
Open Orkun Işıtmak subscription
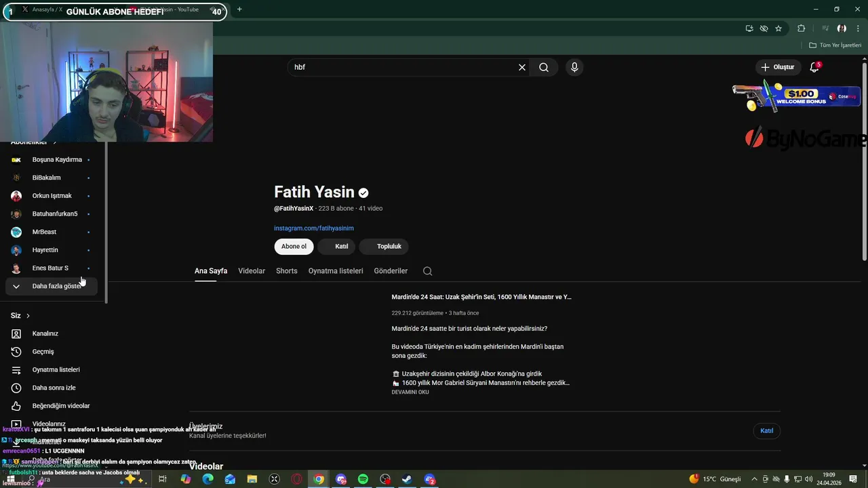pos(53,196)
